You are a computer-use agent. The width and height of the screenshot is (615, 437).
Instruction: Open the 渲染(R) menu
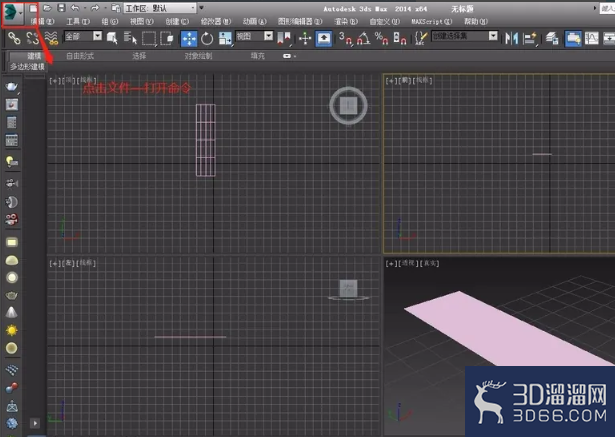(x=346, y=22)
